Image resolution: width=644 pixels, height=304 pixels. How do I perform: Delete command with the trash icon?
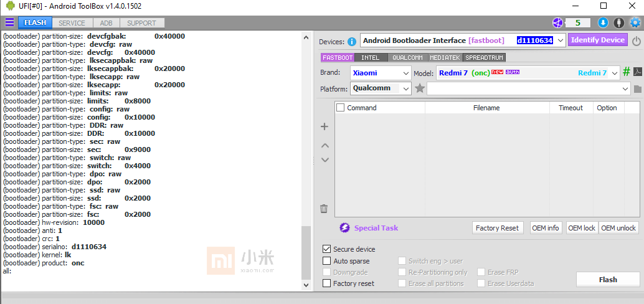click(324, 209)
